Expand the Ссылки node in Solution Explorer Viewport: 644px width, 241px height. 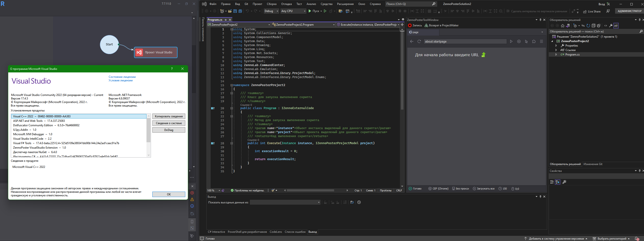pyautogui.click(x=556, y=50)
